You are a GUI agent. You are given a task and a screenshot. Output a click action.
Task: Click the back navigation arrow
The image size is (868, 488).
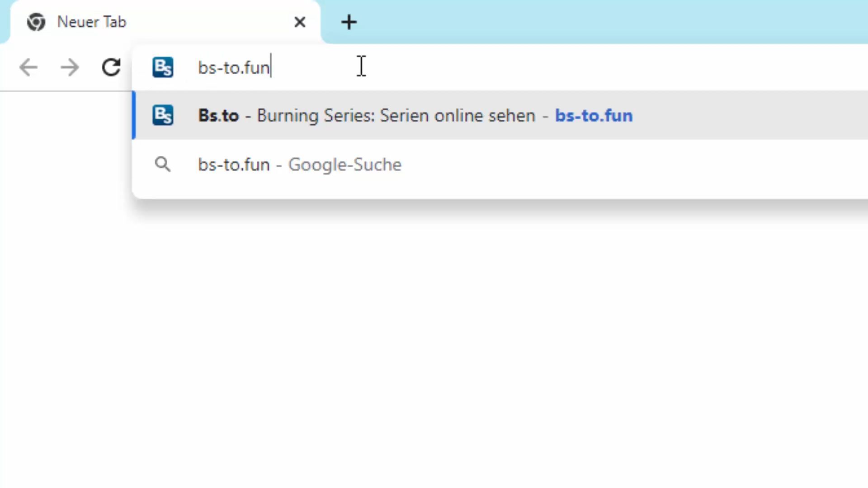tap(28, 68)
